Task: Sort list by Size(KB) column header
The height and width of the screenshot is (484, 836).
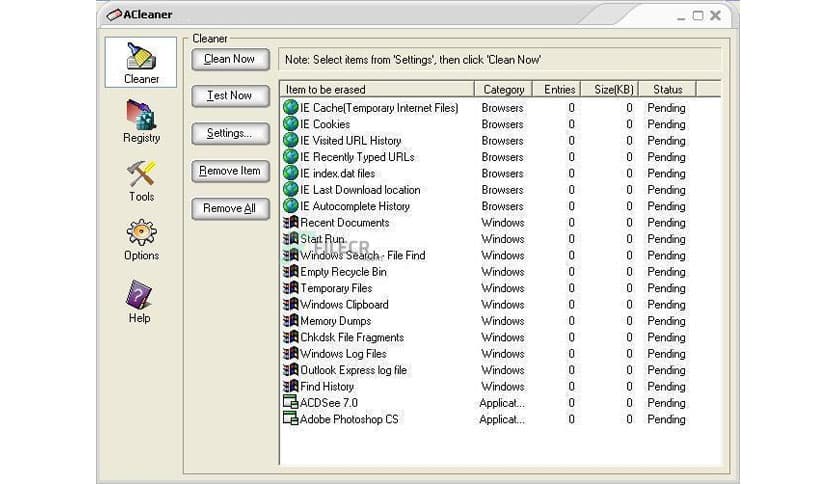Action: (609, 89)
